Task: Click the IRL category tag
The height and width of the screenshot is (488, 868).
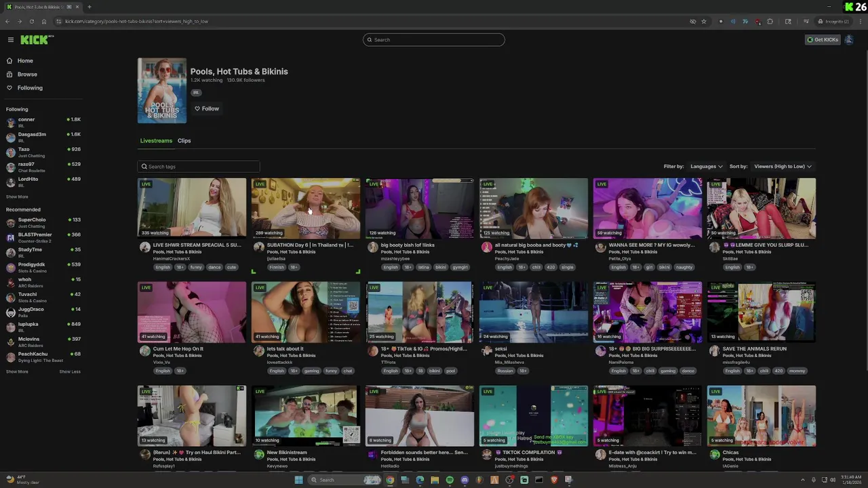Action: coord(196,92)
